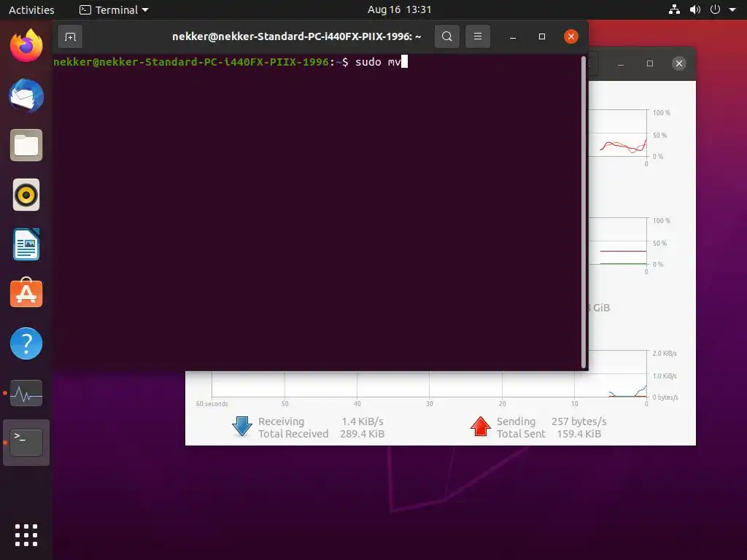Click the terminal vertical scrollbar
Viewport: 747px width, 560px height.
click(584, 212)
